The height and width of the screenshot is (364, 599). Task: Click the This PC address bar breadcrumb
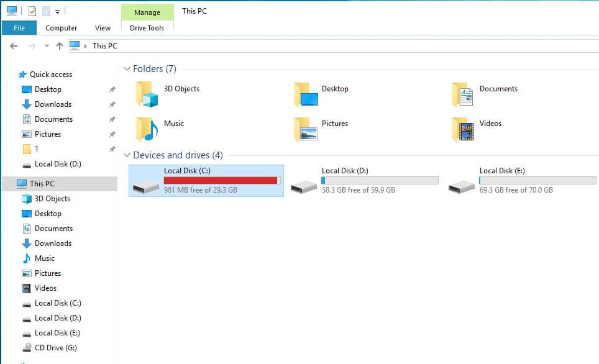click(104, 46)
